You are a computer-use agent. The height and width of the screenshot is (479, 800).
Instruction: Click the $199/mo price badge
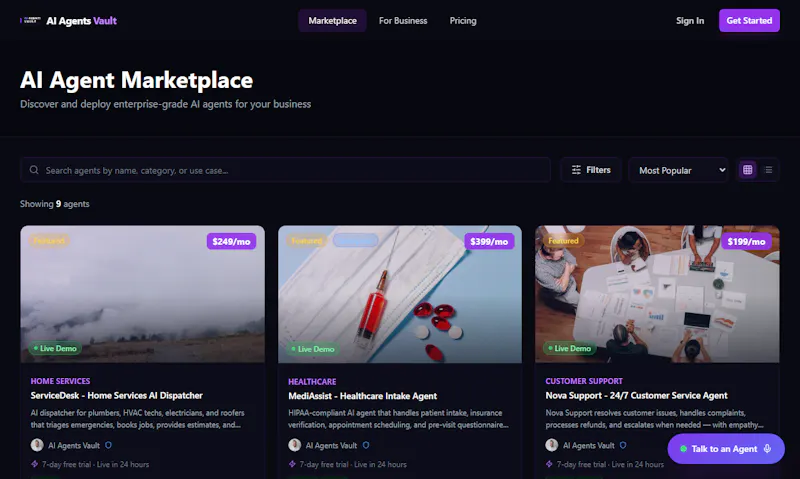pyautogui.click(x=746, y=241)
